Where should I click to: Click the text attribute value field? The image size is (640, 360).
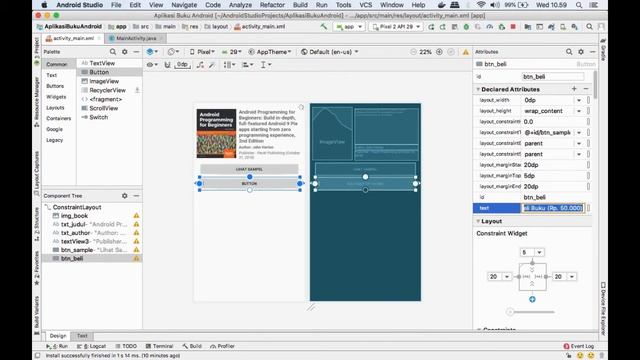coord(553,208)
